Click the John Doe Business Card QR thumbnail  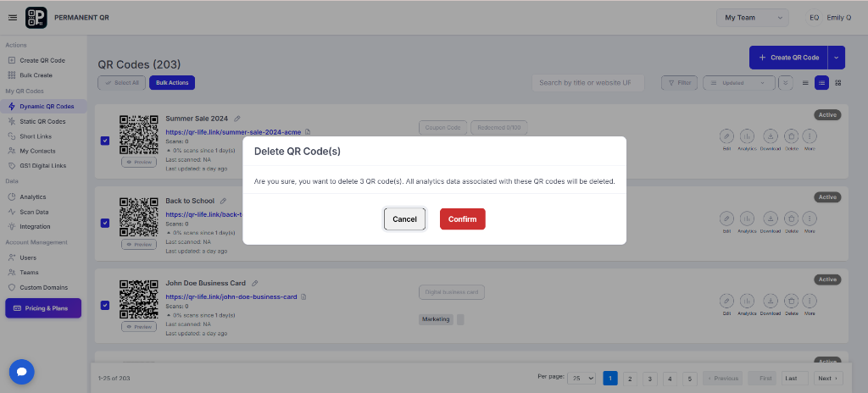tap(138, 300)
